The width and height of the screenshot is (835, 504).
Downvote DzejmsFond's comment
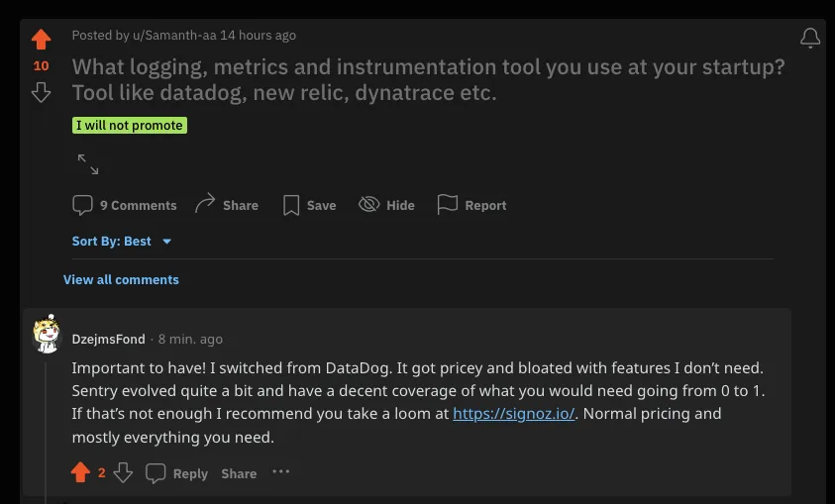[x=123, y=472]
